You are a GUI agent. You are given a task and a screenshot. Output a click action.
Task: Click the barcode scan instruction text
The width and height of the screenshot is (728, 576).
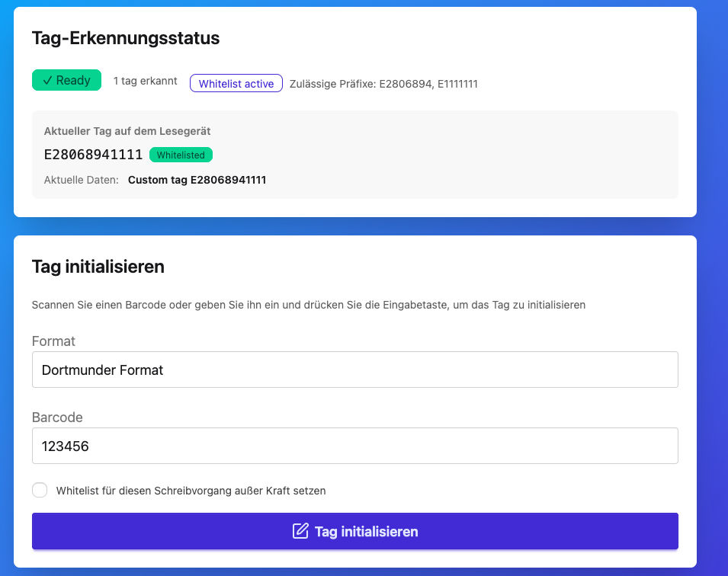point(308,305)
